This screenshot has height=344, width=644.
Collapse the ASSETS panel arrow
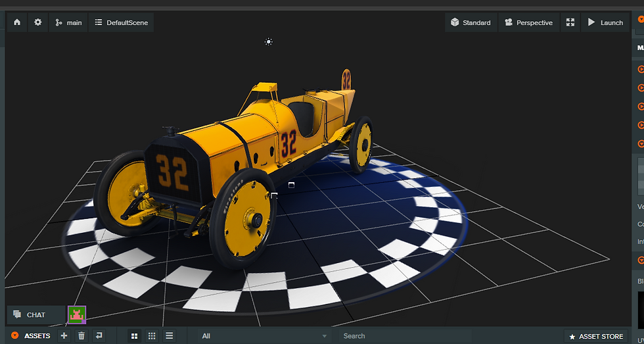click(x=15, y=336)
